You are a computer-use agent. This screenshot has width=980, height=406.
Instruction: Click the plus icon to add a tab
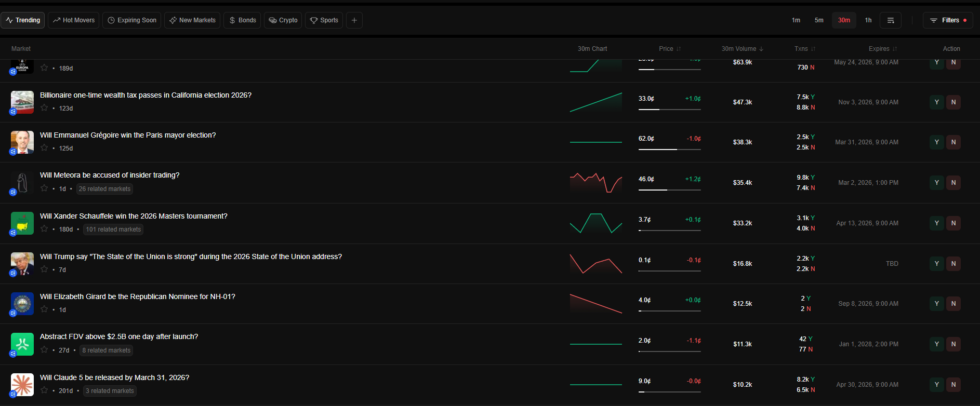pos(354,20)
